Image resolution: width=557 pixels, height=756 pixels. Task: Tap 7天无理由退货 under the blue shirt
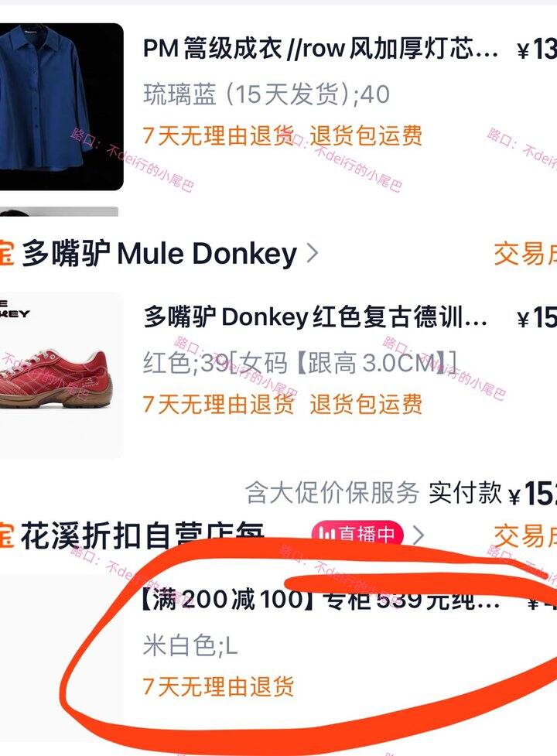[218, 135]
